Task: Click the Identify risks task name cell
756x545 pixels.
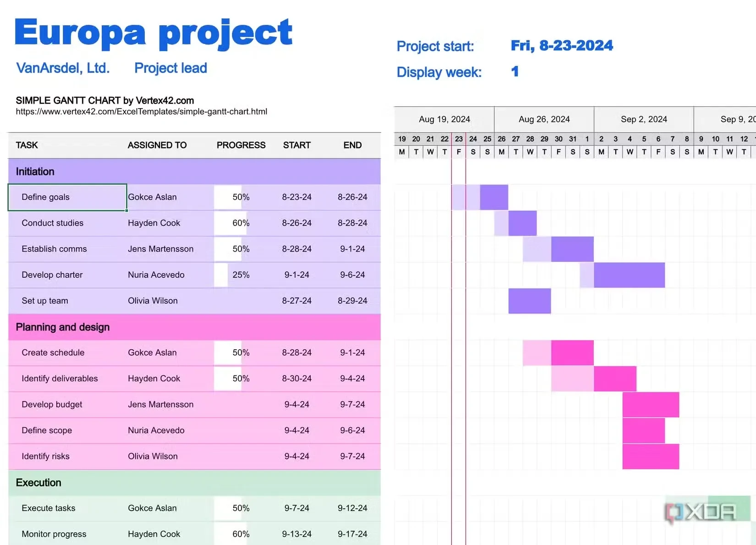Action: pos(45,456)
